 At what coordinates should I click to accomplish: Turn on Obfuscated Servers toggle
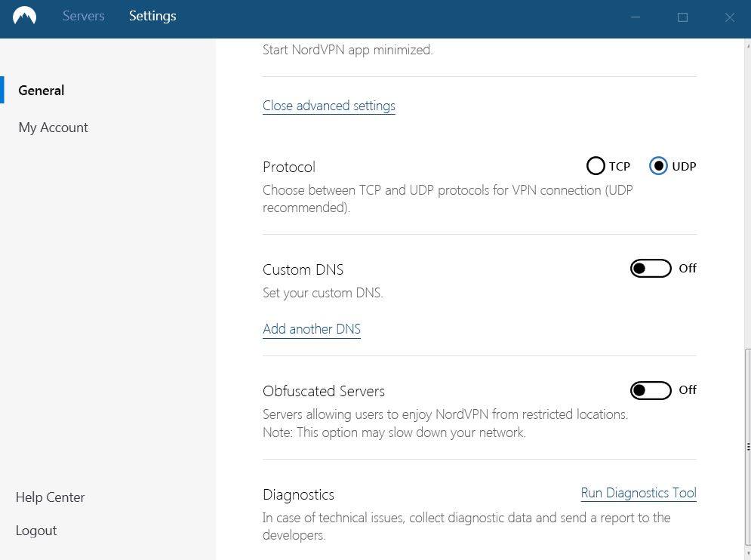650,390
